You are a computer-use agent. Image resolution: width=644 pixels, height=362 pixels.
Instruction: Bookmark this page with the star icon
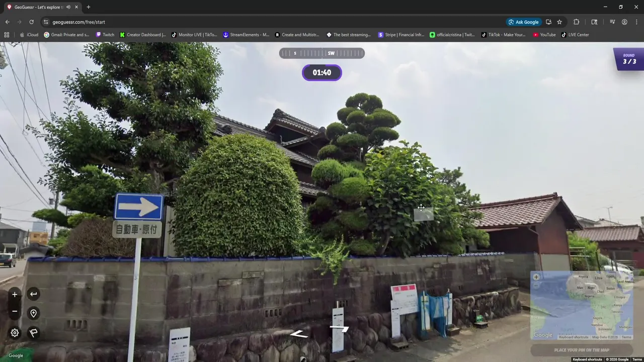point(559,22)
